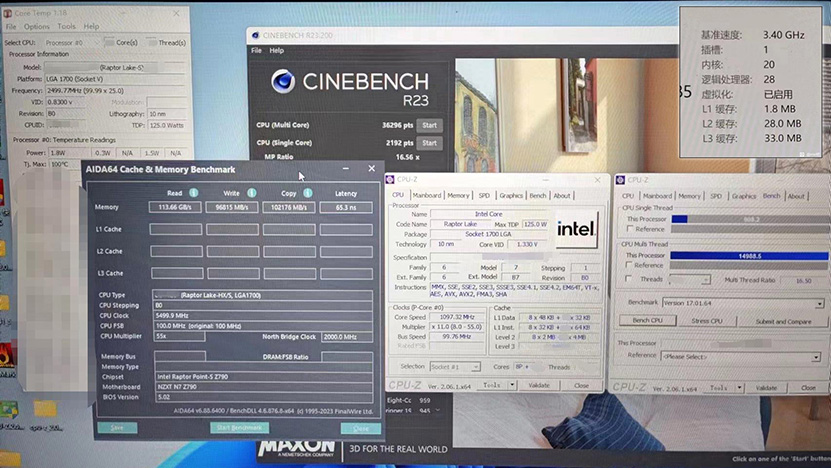The image size is (831, 468).
Task: Open the Tools arrow in the CPU-Z processor info window
Action: 512,385
